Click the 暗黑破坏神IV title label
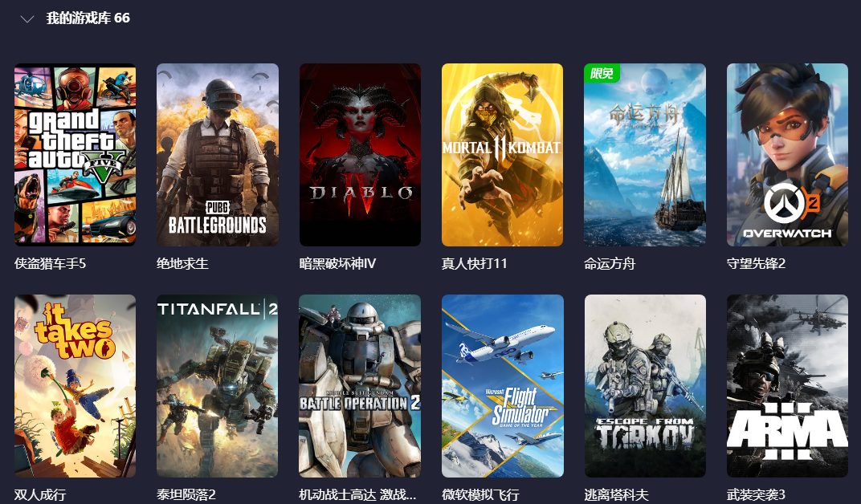 [337, 263]
